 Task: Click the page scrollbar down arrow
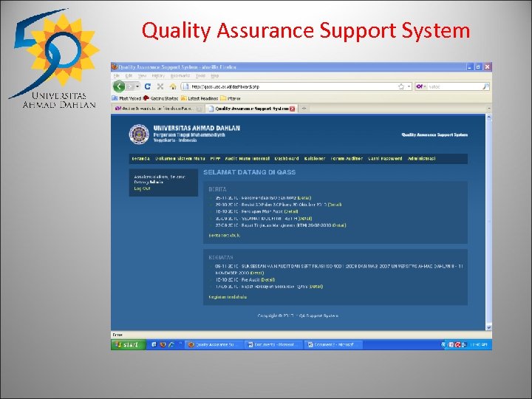point(489,327)
